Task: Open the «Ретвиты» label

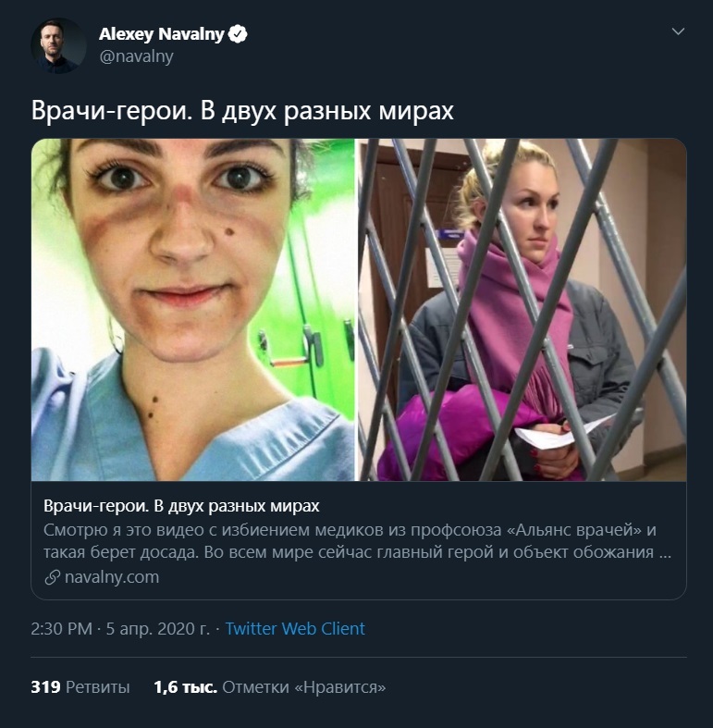Action: (x=98, y=687)
